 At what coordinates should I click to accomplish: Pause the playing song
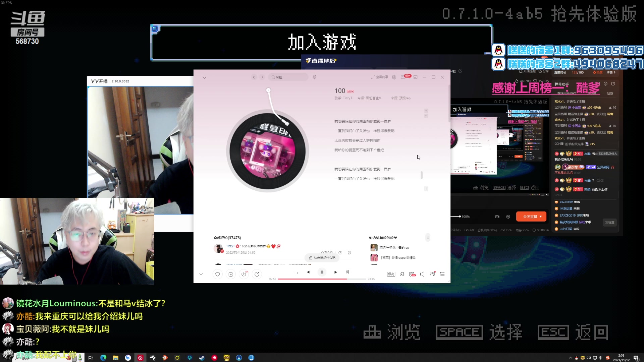(322, 272)
